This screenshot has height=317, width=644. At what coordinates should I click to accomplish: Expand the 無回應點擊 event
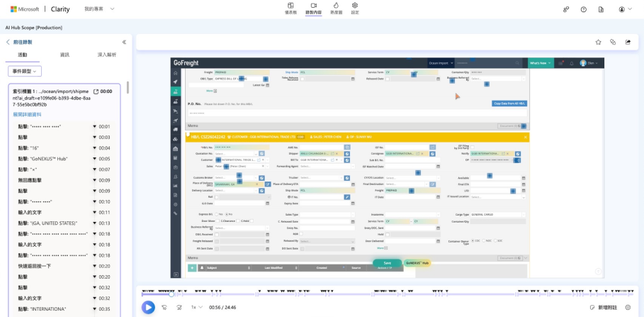click(95, 180)
